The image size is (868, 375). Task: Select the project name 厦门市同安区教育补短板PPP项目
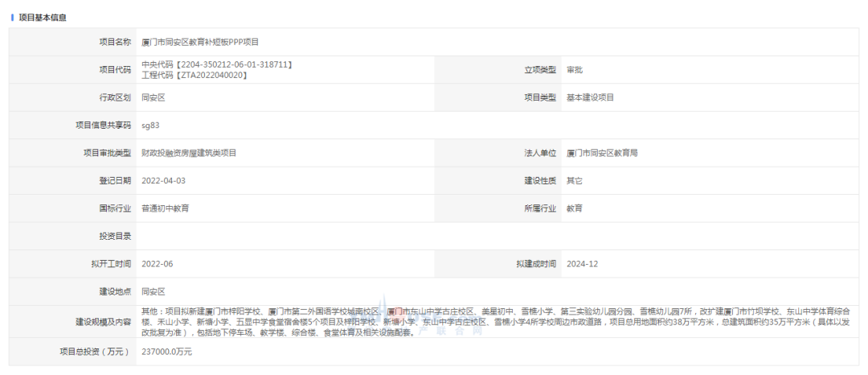click(200, 42)
